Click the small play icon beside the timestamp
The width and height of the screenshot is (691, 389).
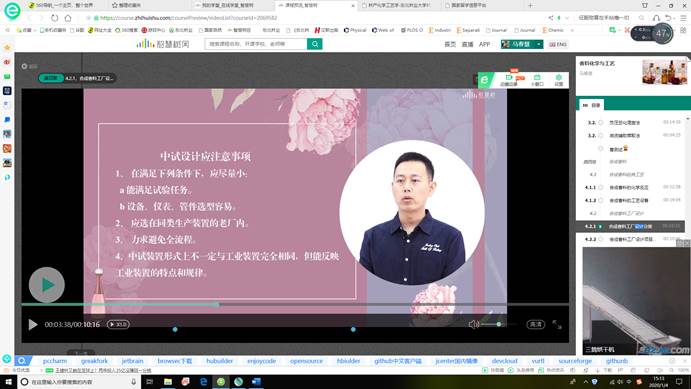[33, 325]
